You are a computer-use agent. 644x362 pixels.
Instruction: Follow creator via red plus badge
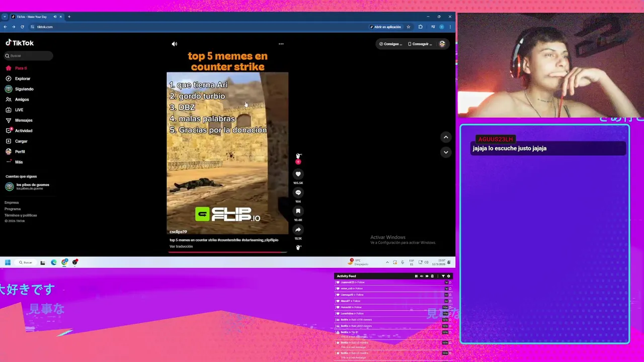(x=298, y=162)
